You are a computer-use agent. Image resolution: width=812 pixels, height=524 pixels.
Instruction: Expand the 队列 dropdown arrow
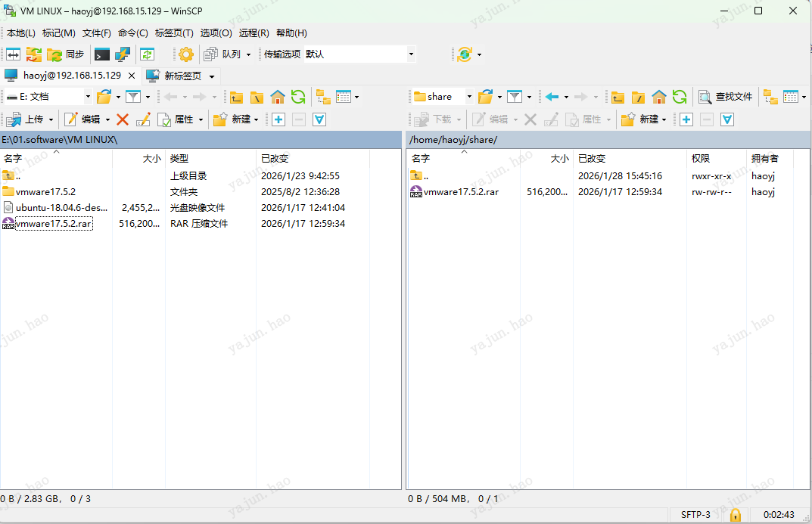(x=248, y=54)
